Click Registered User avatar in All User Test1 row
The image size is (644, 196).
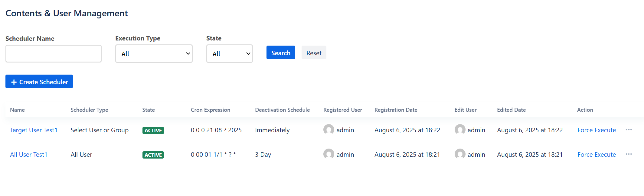tap(329, 154)
